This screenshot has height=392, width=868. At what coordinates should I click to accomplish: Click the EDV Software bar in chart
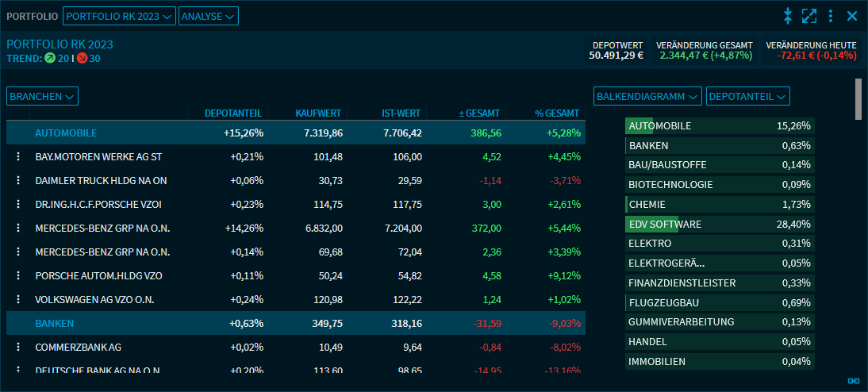[718, 225]
